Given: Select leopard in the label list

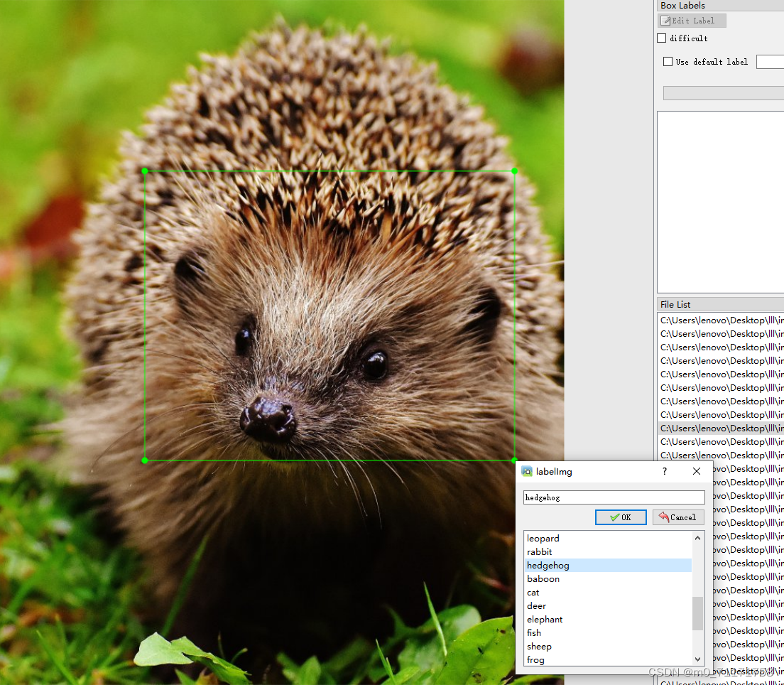Looking at the screenshot, I should point(608,539).
